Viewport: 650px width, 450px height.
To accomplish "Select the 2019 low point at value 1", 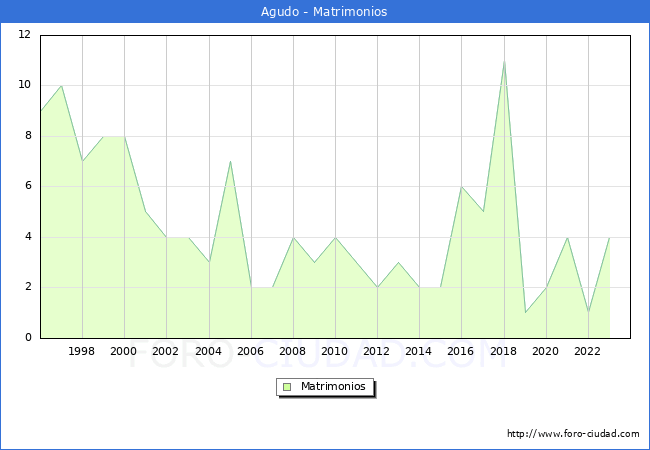I will [x=525, y=312].
